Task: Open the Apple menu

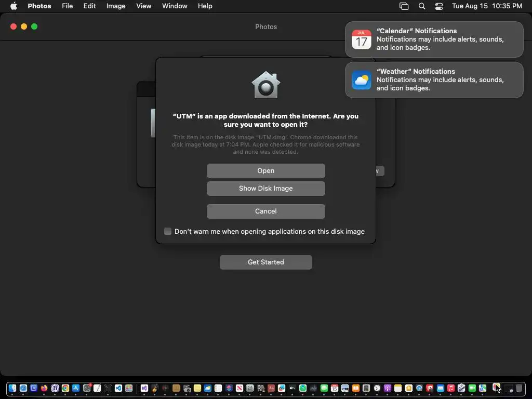Action: click(14, 6)
